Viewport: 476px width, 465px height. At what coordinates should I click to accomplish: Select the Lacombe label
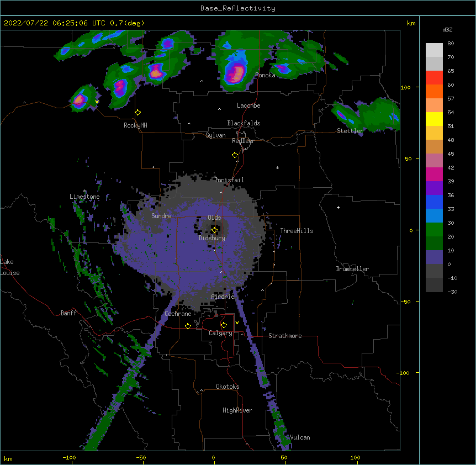248,105
